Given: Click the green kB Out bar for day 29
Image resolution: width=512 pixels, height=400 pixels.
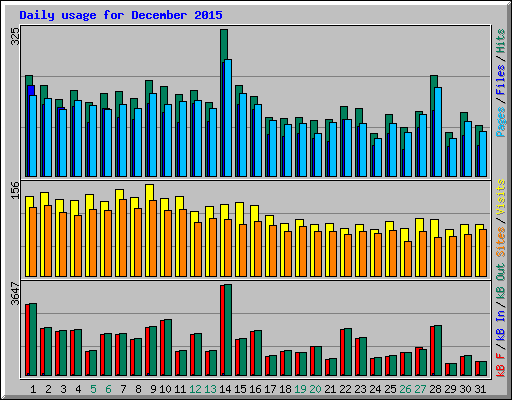Looking at the screenshot, I should (x=453, y=370).
